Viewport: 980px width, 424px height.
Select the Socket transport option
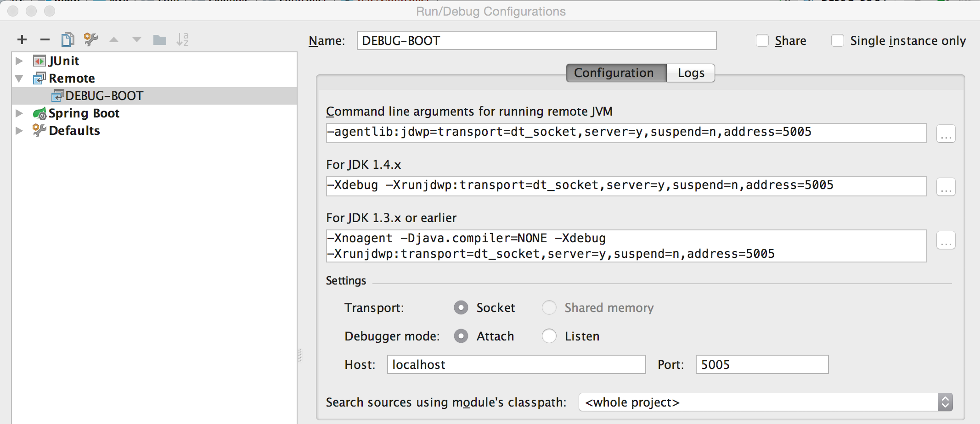click(461, 307)
